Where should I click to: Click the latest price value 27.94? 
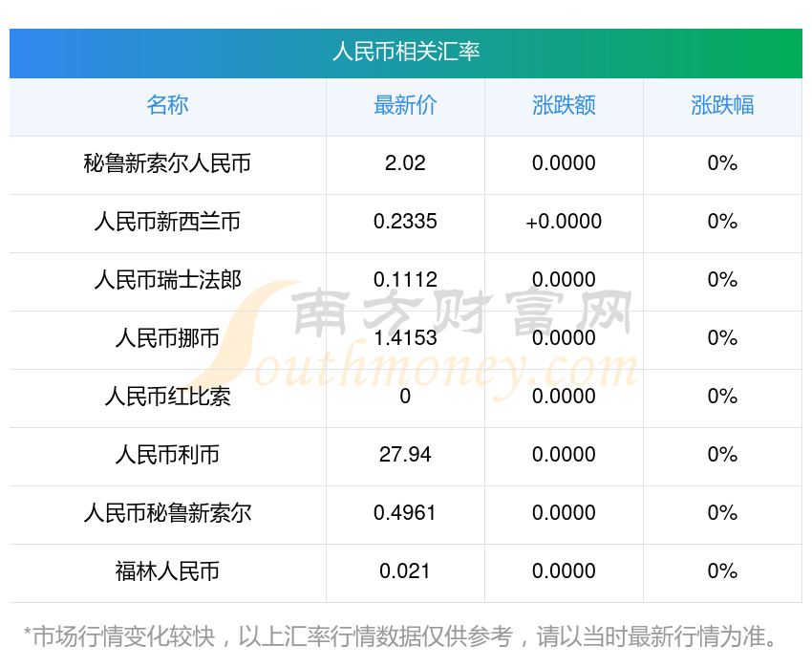click(x=405, y=455)
